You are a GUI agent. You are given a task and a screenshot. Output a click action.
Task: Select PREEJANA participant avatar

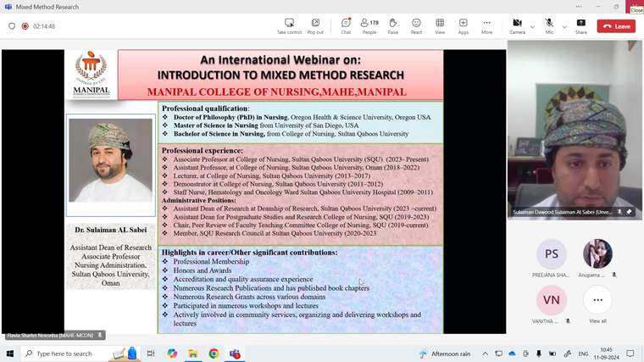[551, 253]
